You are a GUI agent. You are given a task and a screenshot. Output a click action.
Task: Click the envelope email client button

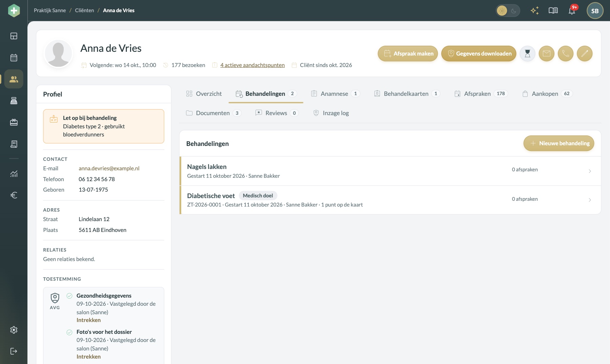point(546,53)
